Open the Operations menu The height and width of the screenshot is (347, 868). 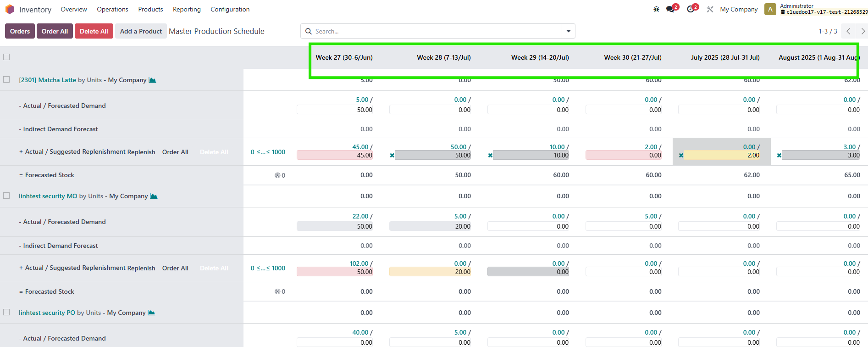click(x=112, y=9)
